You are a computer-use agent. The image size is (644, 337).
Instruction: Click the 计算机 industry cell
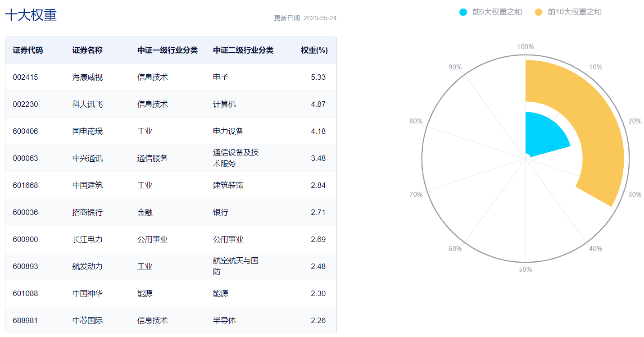(x=224, y=105)
